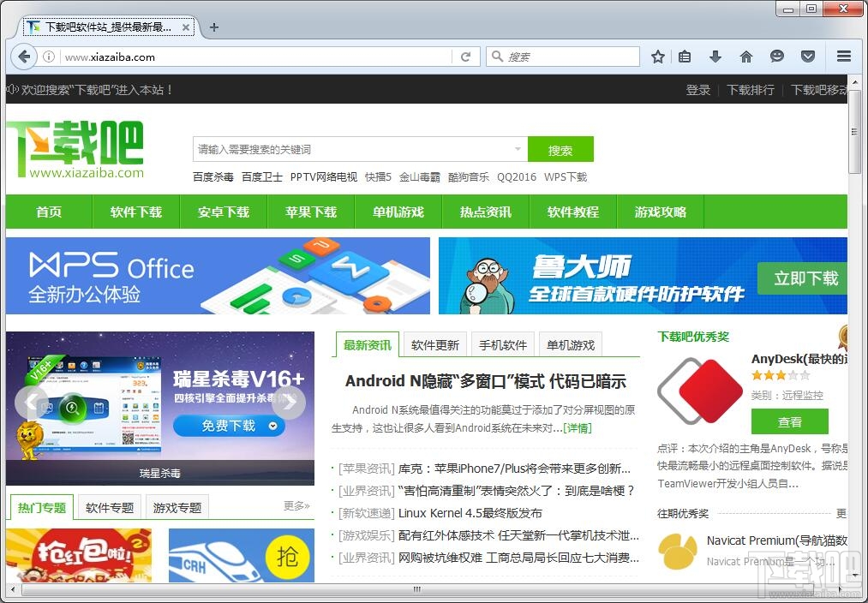Click the magnifier icon in browser search box
The image size is (868, 603).
click(497, 57)
